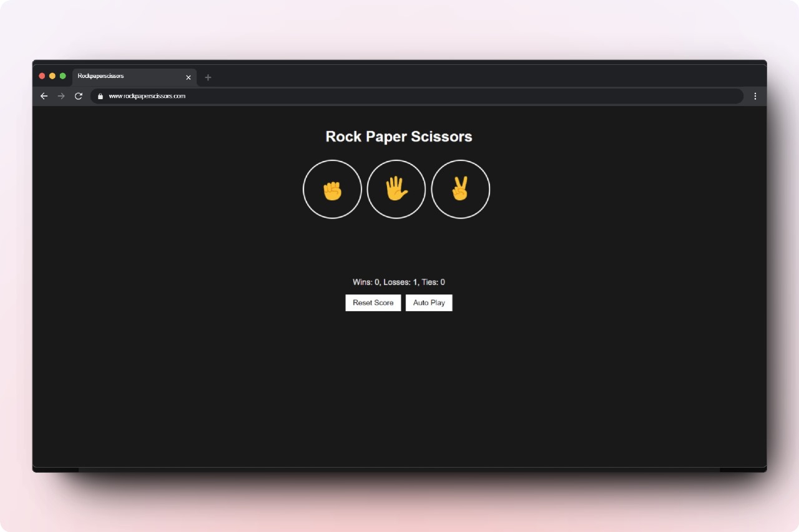Select the Scissors victory hand emoji
799x532 pixels.
[461, 190]
